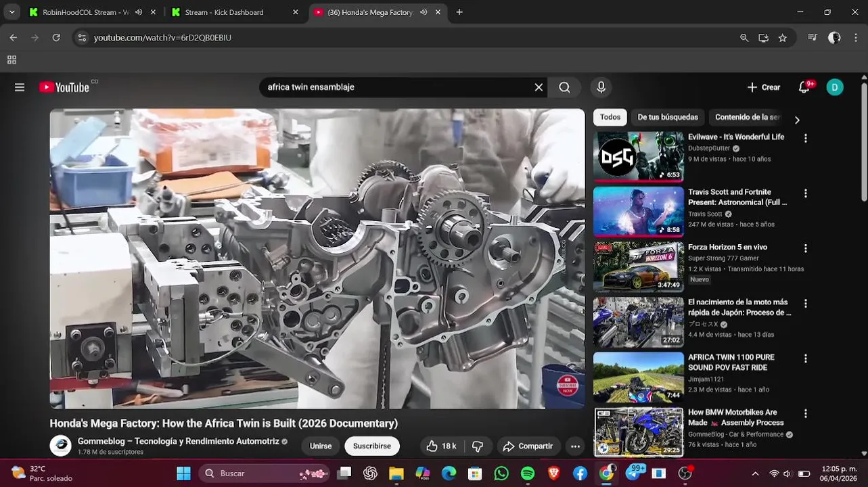This screenshot has height=487, width=868.
Task: Close the Kick Dashboard tab
Action: (x=295, y=12)
